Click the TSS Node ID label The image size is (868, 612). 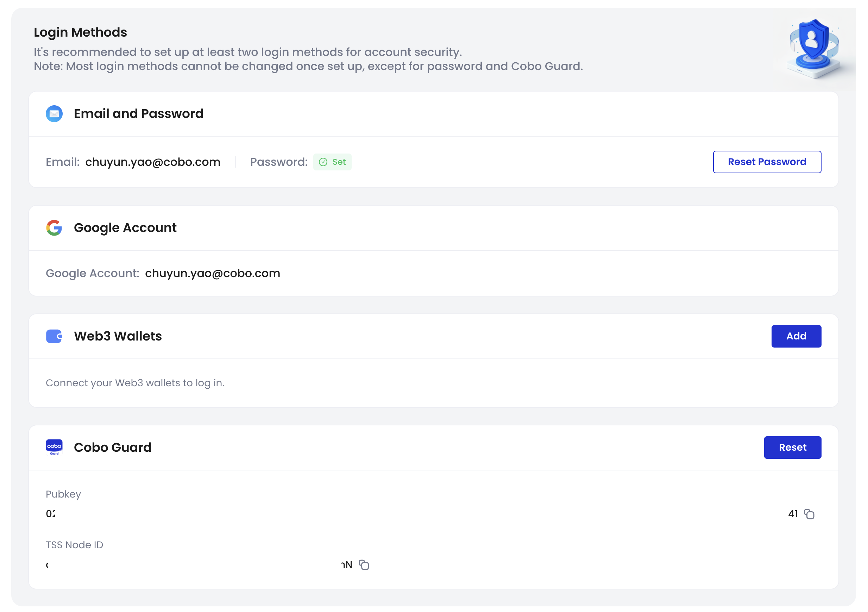coord(75,545)
